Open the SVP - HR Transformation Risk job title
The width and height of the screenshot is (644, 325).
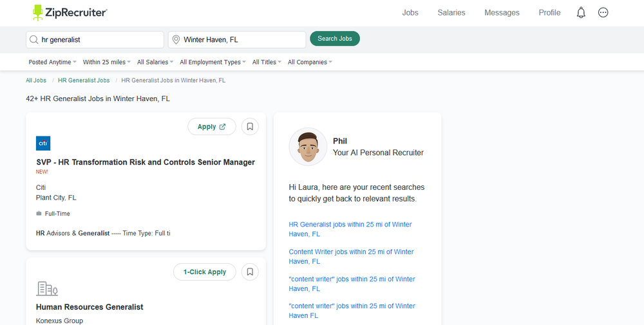[x=146, y=162]
